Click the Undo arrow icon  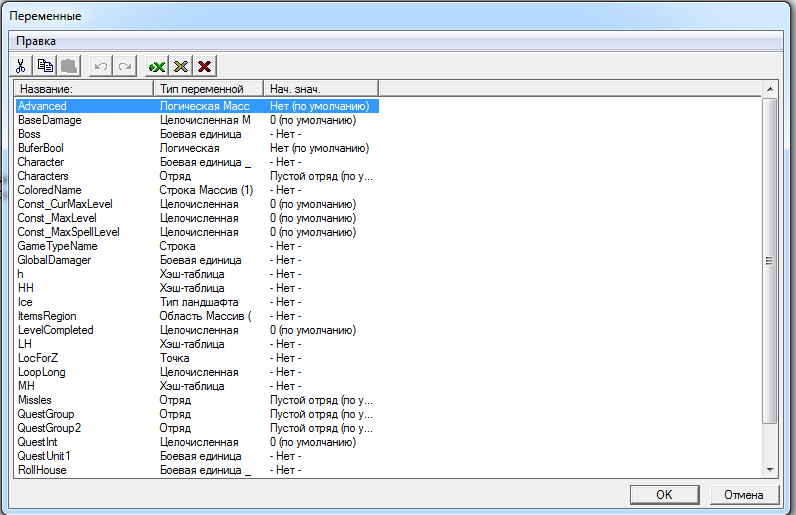[101, 66]
